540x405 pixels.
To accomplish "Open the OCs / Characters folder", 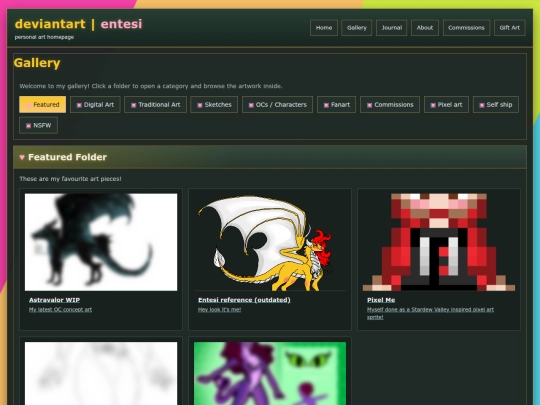I will point(277,105).
